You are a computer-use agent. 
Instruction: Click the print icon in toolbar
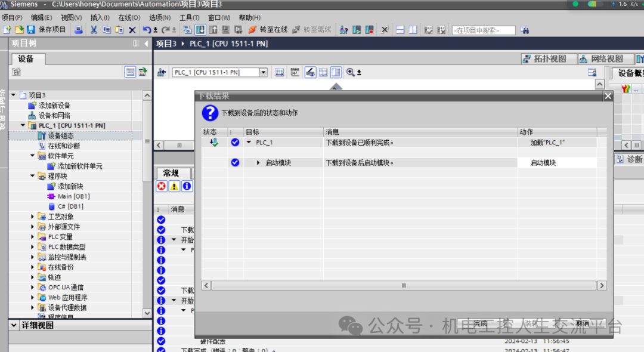[79, 30]
